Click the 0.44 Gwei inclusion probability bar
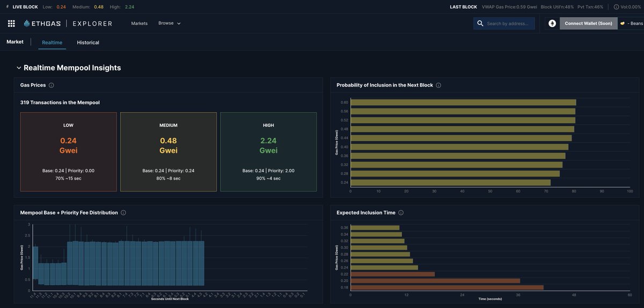 point(461,138)
